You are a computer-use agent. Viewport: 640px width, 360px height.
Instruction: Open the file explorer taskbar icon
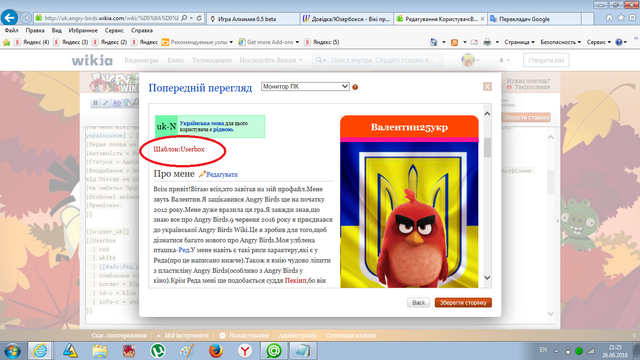[100, 351]
